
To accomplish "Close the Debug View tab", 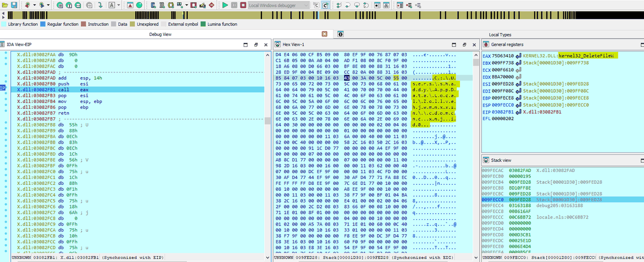I will coord(324,34).
